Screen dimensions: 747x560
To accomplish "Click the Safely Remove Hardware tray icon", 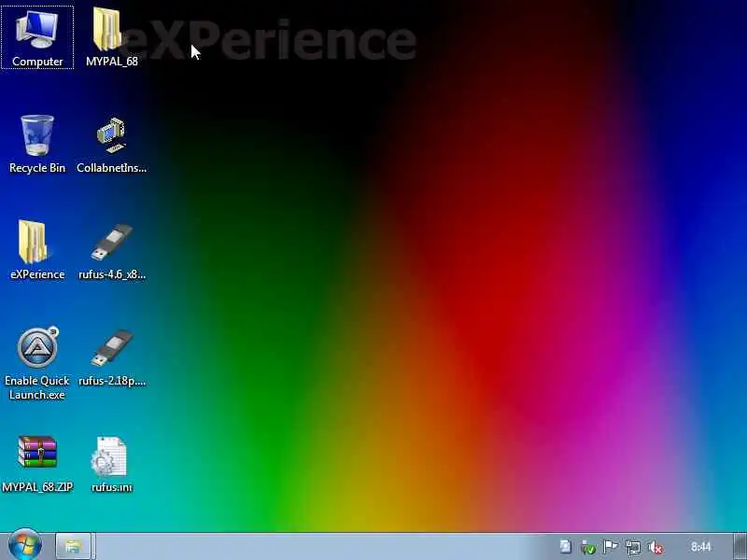I will coord(588,547).
